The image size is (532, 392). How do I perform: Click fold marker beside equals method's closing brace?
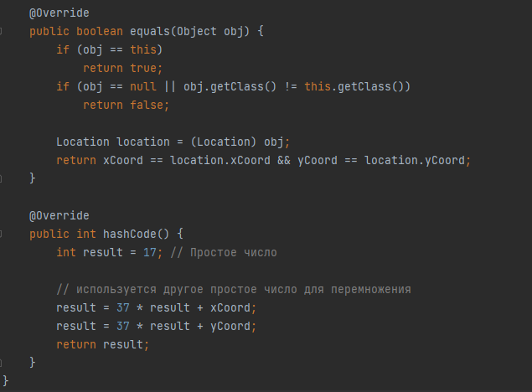point(1,178)
